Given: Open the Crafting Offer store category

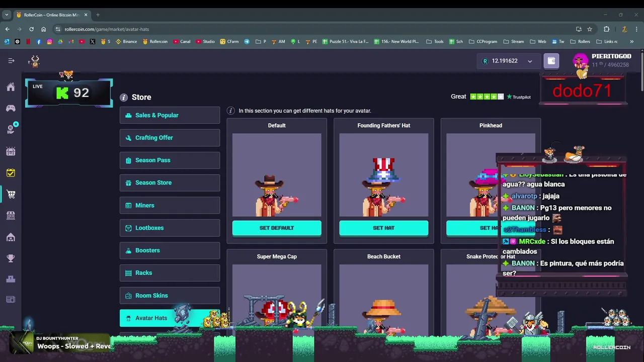Looking at the screenshot, I should pos(170,138).
